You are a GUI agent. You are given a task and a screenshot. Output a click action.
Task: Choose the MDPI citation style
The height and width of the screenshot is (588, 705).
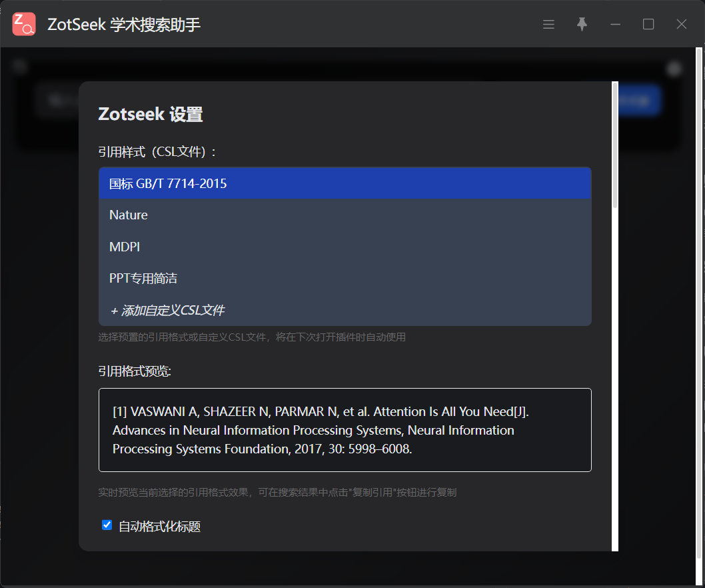345,247
